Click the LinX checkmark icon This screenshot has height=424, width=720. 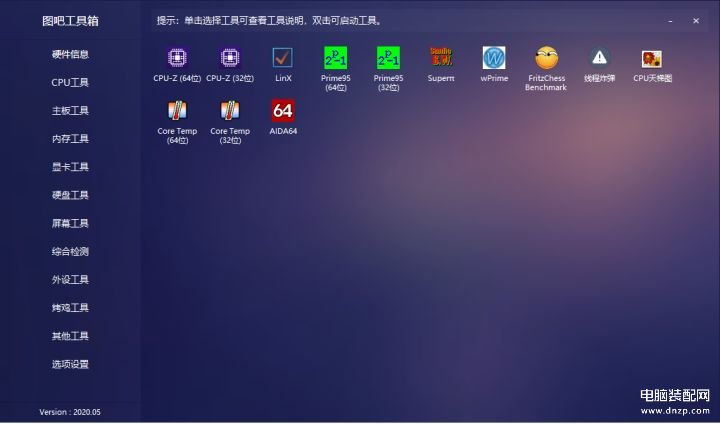(x=282, y=58)
